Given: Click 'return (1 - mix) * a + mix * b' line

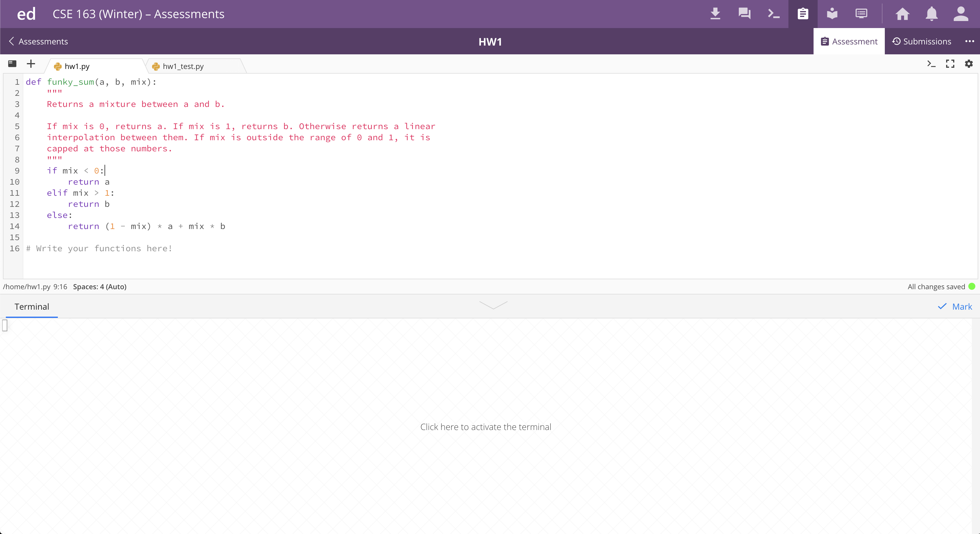Looking at the screenshot, I should point(147,226).
